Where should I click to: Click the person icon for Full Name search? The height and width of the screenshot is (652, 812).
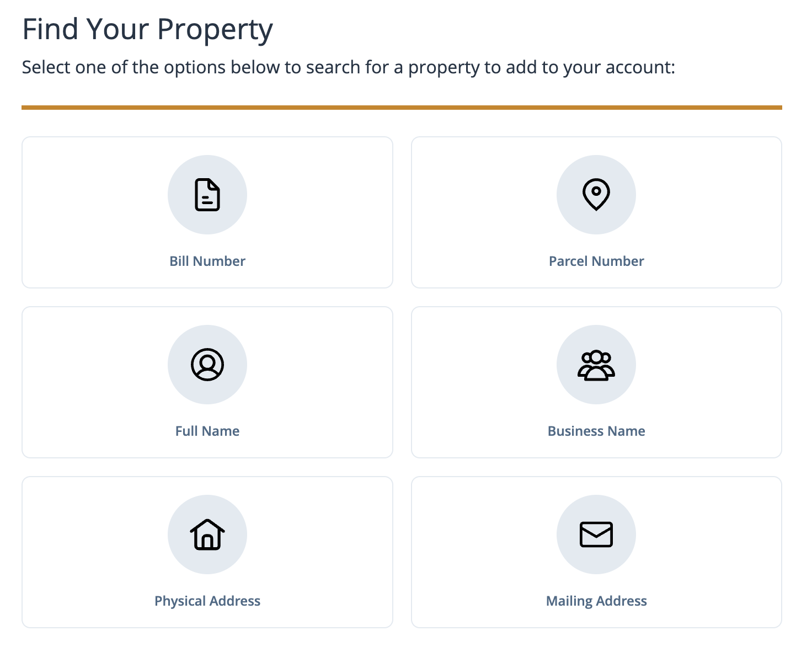click(207, 365)
